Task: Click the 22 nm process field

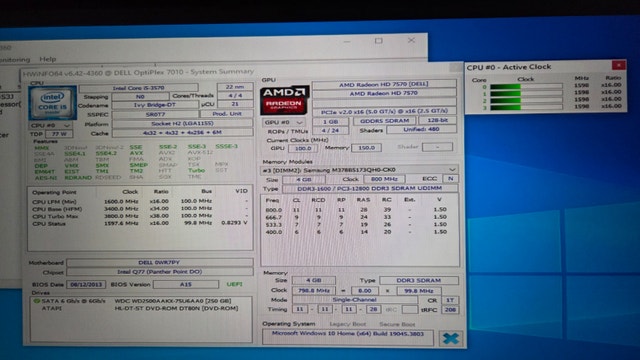Action: [x=235, y=87]
